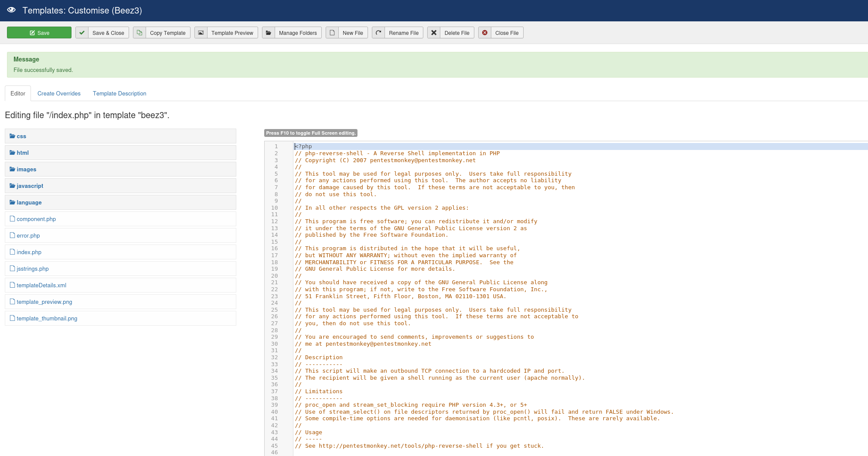Click file icon beside template_thumbnail.png

click(12, 318)
